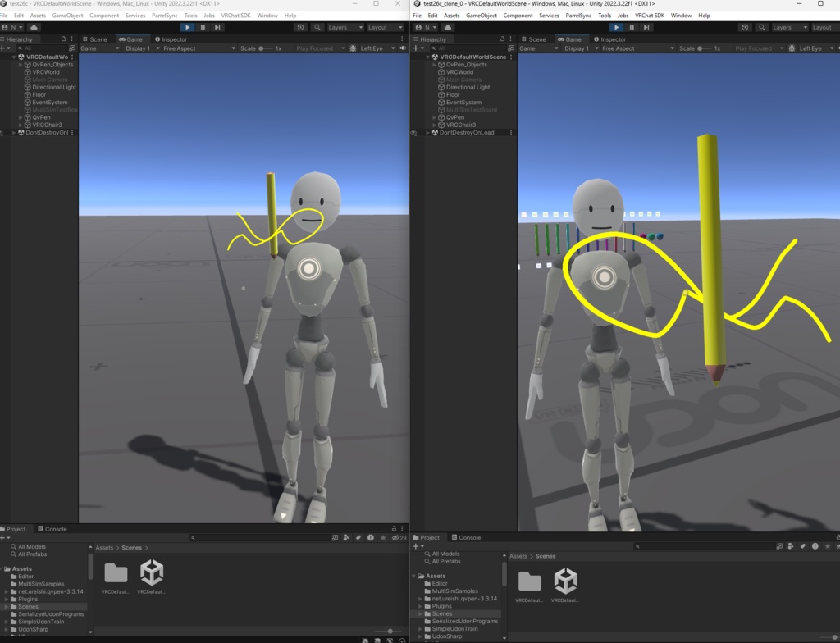Open Layout dropdown in left window
The width and height of the screenshot is (840, 643).
coord(385,27)
